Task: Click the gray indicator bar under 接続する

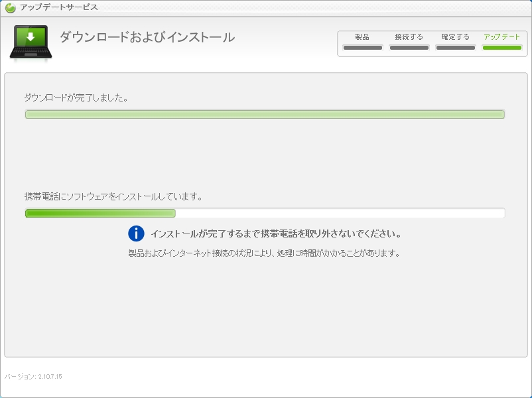Action: [409, 48]
